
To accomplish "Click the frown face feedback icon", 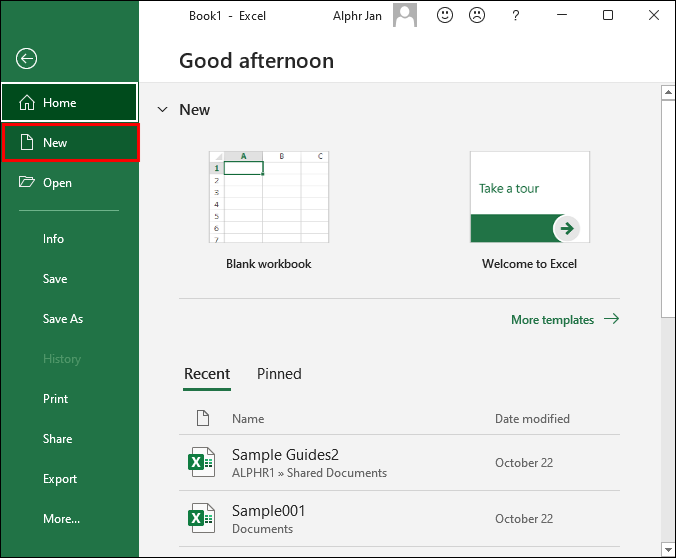I will (478, 16).
